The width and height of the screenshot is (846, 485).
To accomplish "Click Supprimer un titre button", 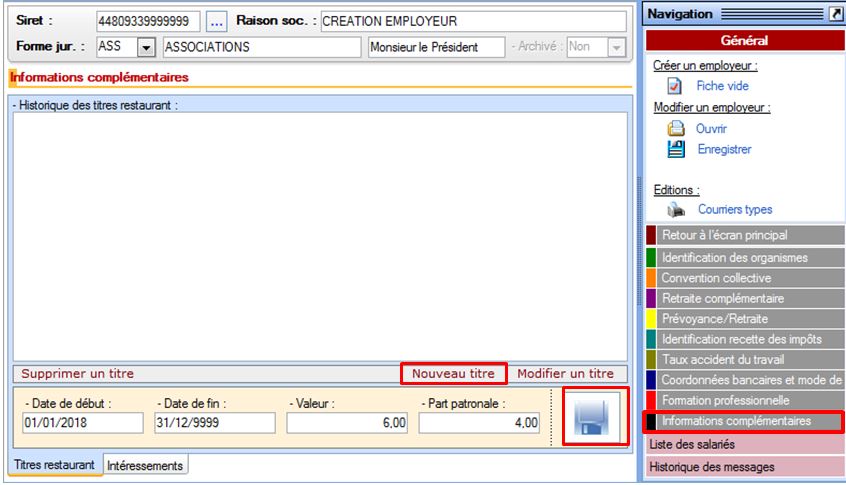I will (x=77, y=373).
